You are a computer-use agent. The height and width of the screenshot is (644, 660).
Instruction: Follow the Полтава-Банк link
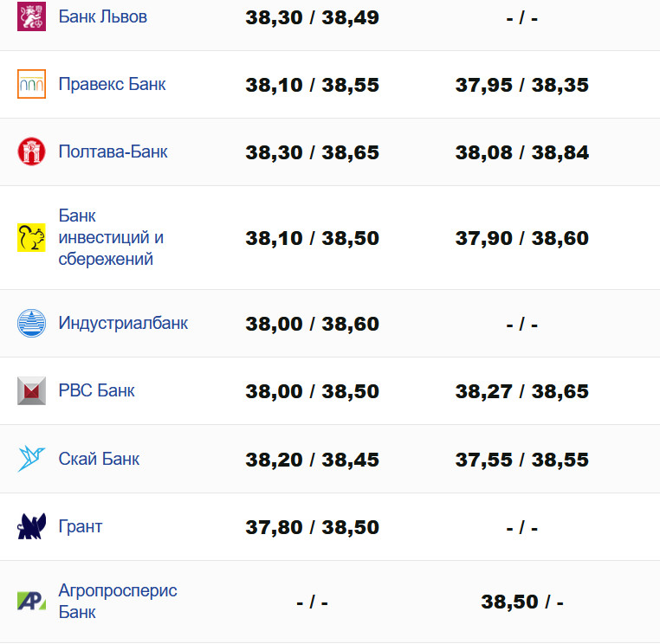[x=113, y=151]
